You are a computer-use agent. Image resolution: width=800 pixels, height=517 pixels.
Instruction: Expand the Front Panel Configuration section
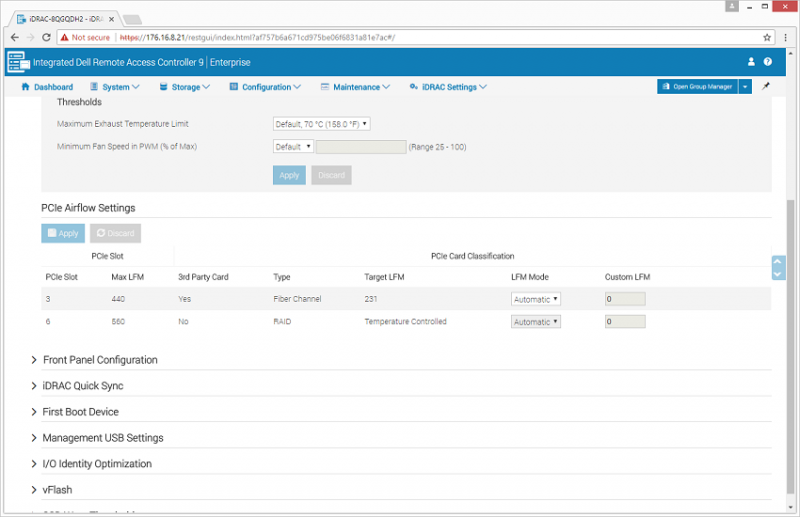pos(99,360)
